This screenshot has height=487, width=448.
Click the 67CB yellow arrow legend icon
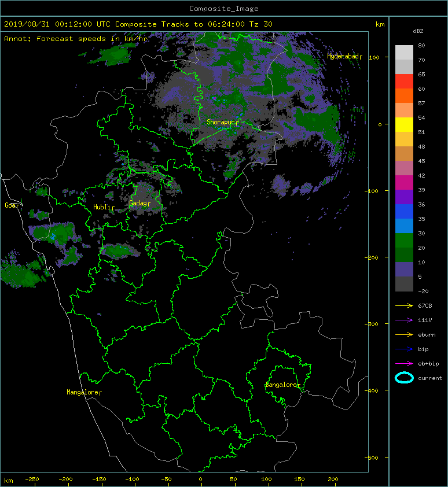404,305
